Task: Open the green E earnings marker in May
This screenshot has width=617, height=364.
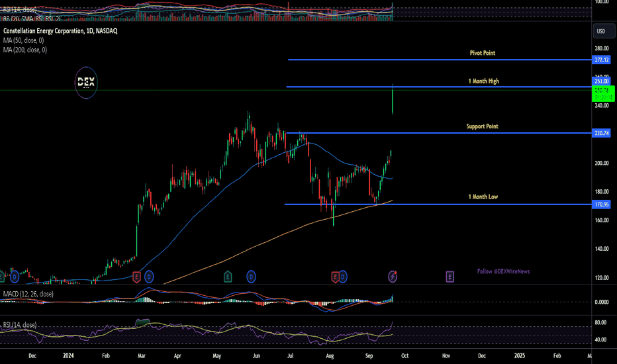Action: coord(228,277)
